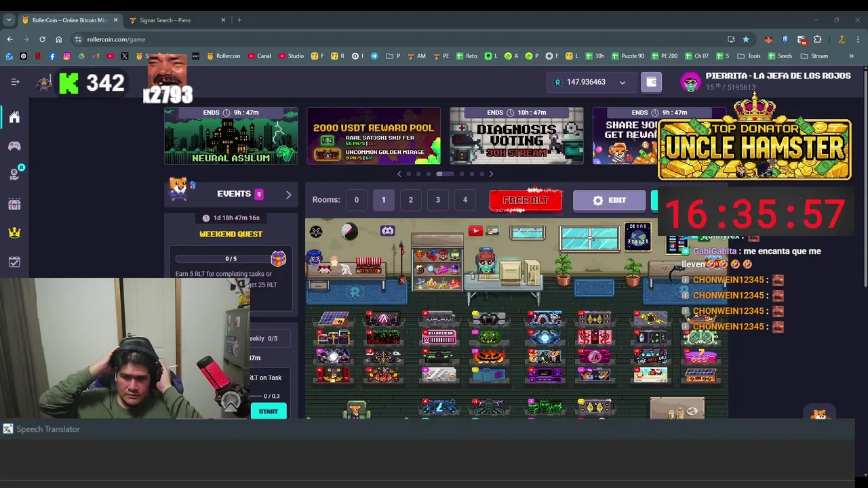Open the Netflix bookmark icon
This screenshot has height=488, width=868.
38,56
